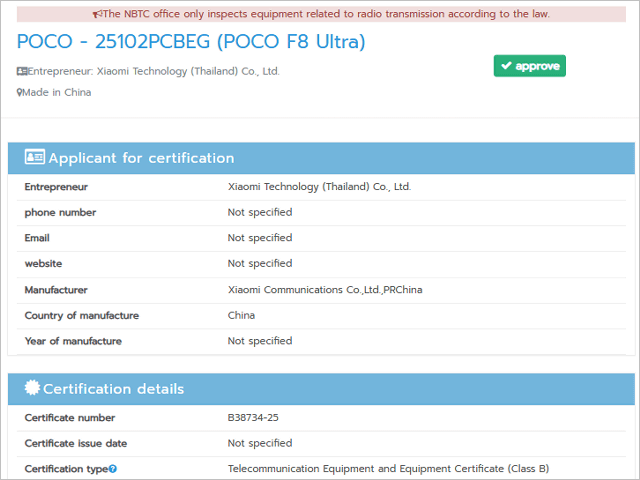Screen dimensions: 640x480
Task: Click the Entrepreneur row value in applicant table
Action: pos(319,187)
